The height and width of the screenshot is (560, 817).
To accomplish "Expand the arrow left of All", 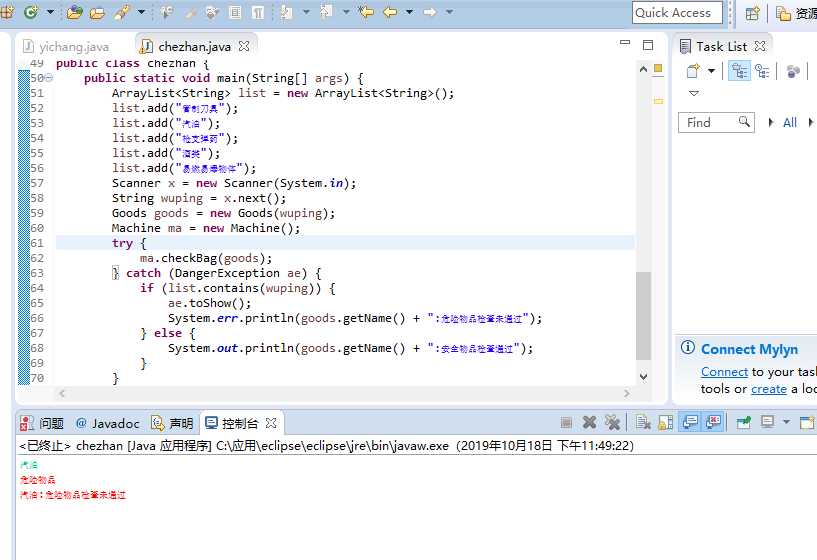I will pos(771,122).
